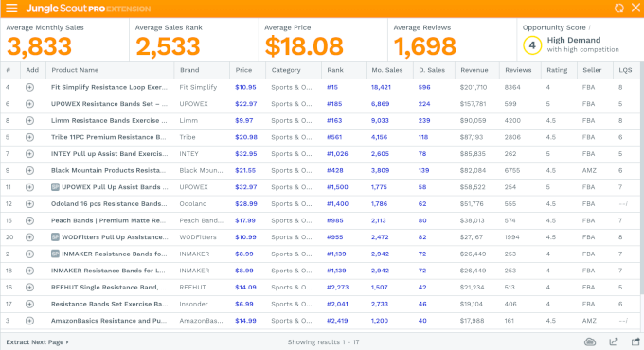Toggle add for Tribe 11PC Premium row
The image size is (644, 350).
coord(29,137)
